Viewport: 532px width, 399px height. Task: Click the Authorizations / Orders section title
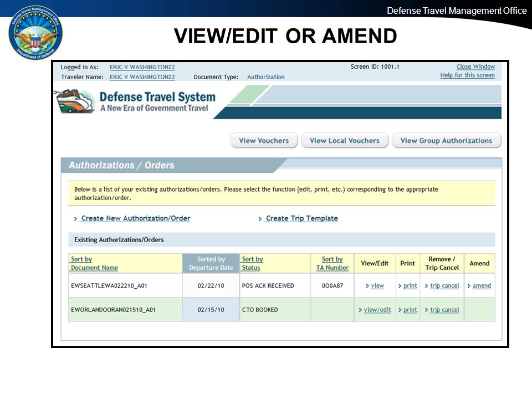click(121, 165)
